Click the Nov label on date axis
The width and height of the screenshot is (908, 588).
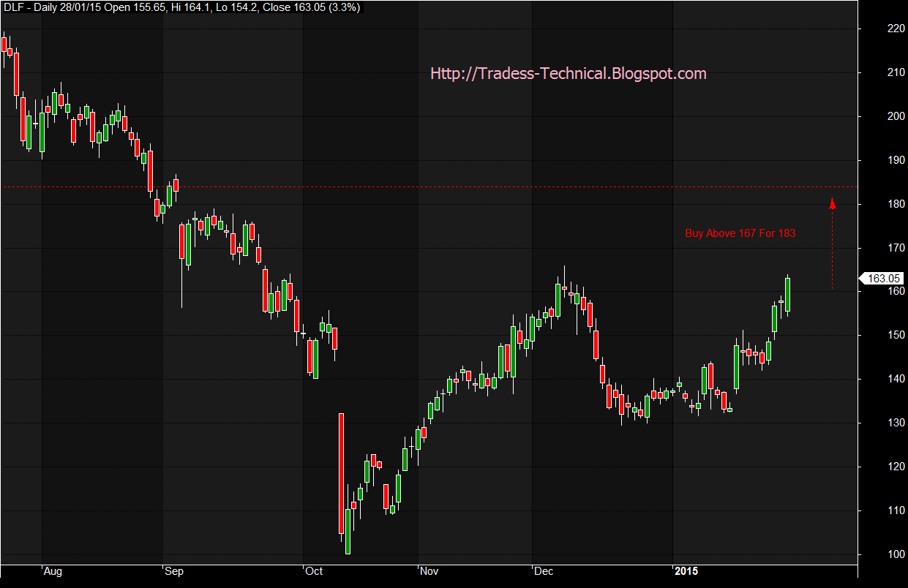429,572
